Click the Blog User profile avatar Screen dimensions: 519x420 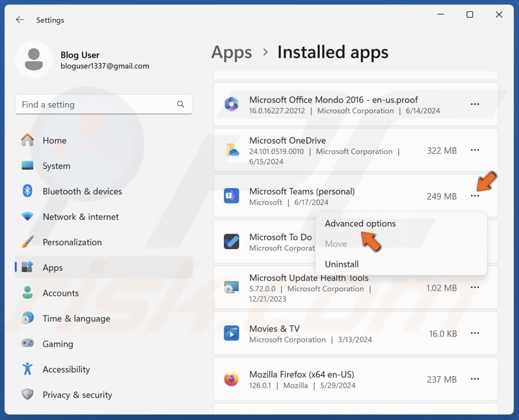[x=34, y=60]
